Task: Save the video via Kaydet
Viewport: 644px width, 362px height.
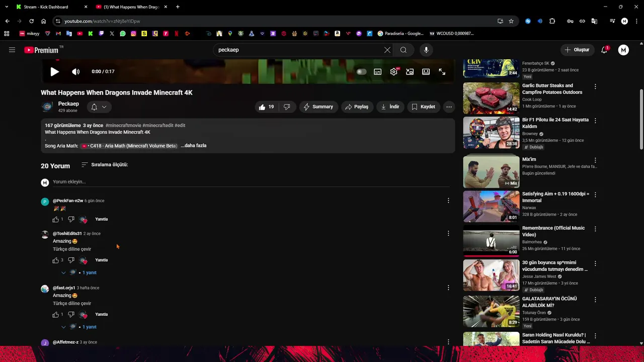Action: point(423,107)
